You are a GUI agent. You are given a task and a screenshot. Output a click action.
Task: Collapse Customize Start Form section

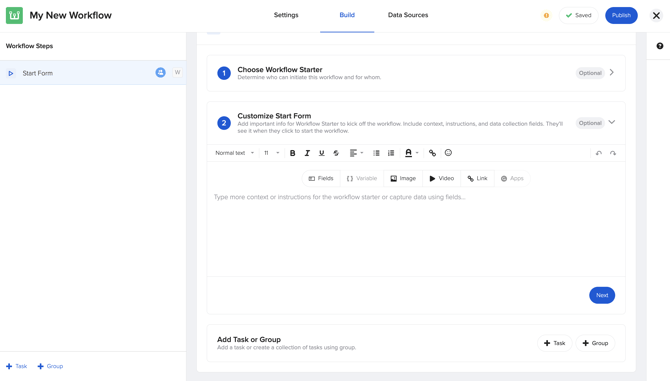[612, 122]
